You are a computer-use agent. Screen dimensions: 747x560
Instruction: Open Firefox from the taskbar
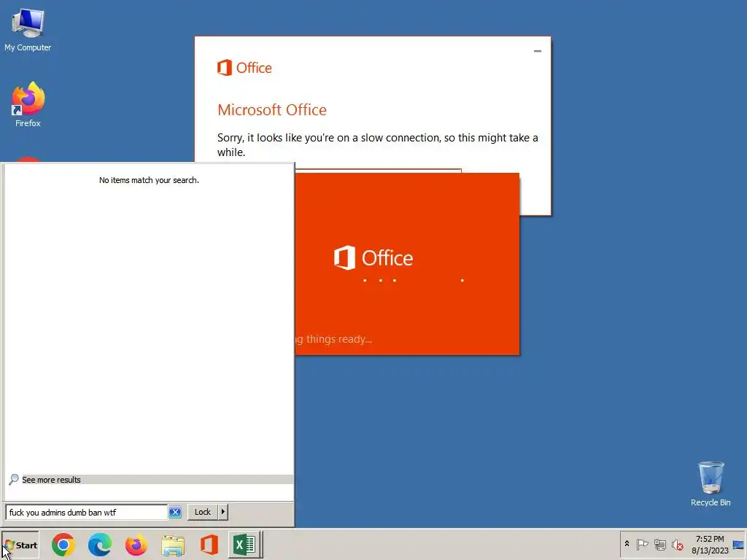pos(136,545)
